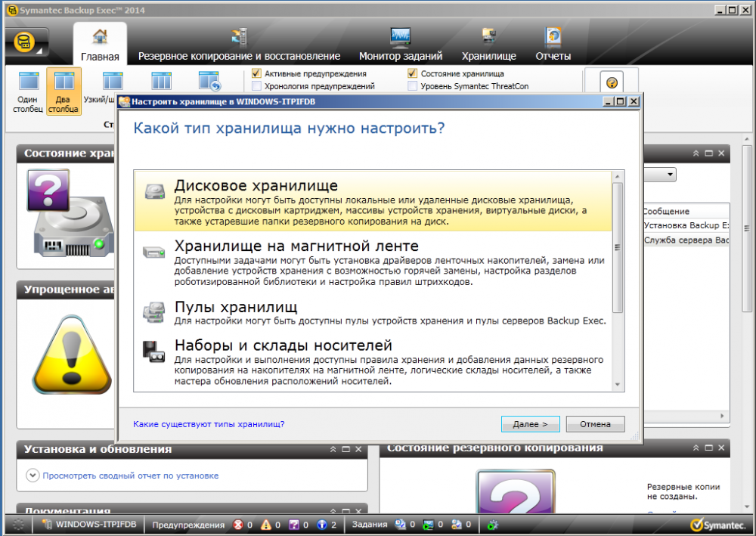Click the help question-mark button in ribbon
Viewport: 756px width, 536px height.
pyautogui.click(x=612, y=82)
